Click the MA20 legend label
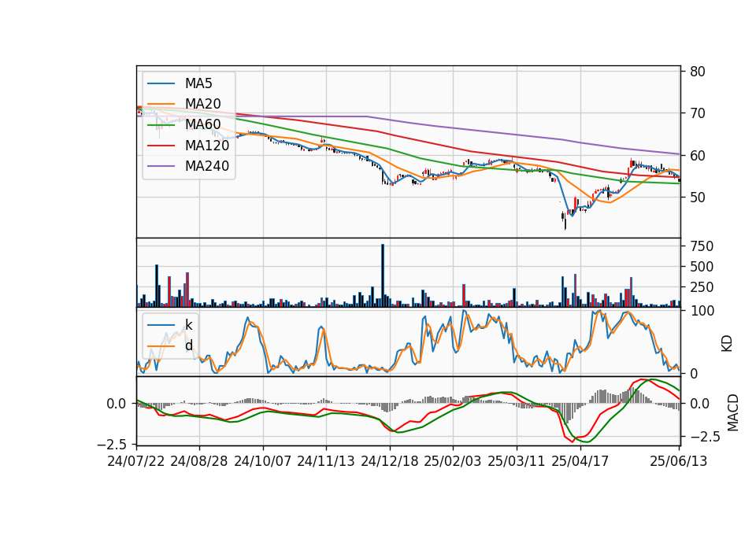The width and height of the screenshot is (756, 543). pos(202,104)
